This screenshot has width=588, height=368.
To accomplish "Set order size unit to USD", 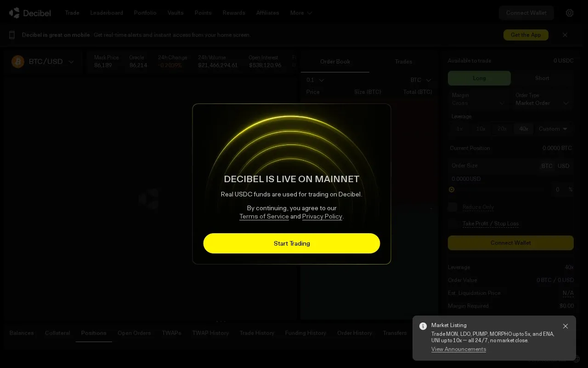I will [564, 166].
